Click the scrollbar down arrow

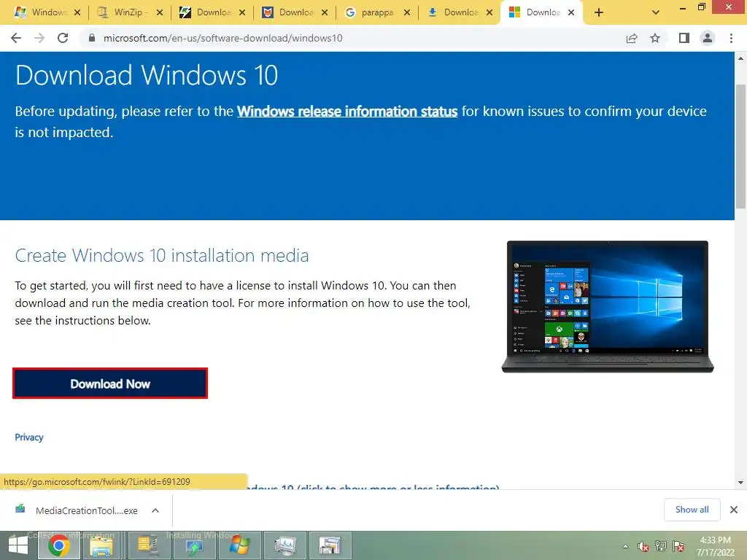point(740,483)
